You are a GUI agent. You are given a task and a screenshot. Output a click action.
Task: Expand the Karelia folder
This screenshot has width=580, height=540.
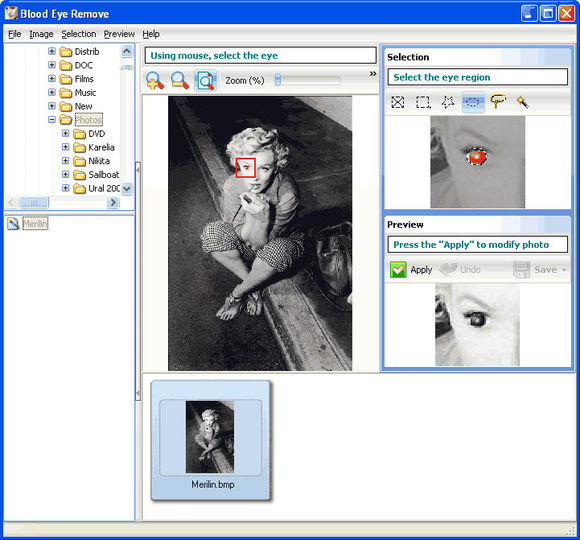65,147
